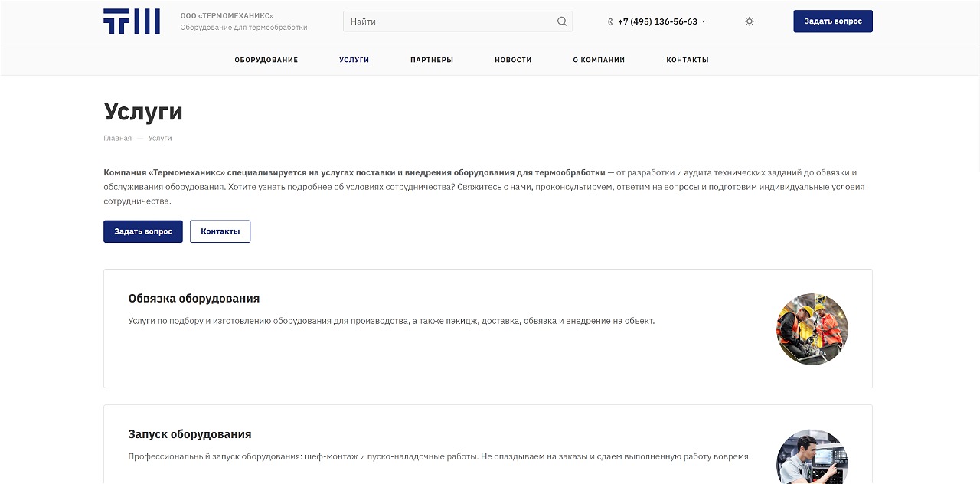This screenshot has height=484, width=980.
Task: Click the round workers thumbnail image
Action: coord(812,329)
